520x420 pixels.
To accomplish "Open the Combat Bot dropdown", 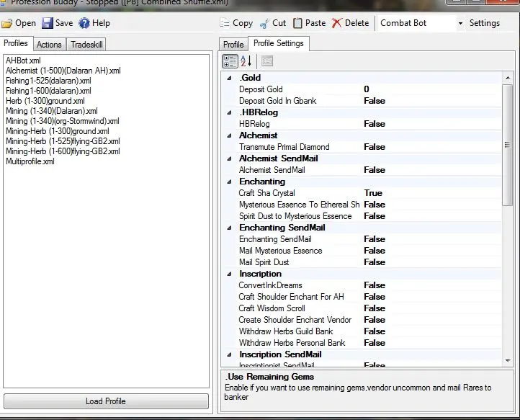I will coord(460,23).
